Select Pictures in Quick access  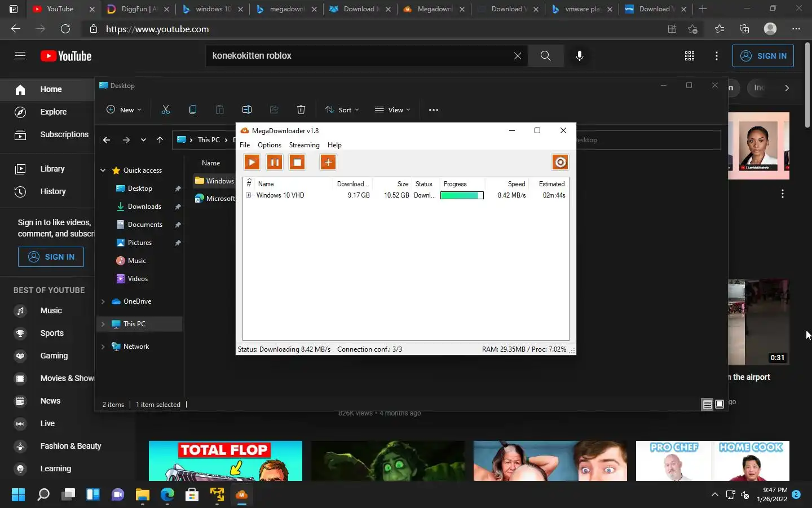pyautogui.click(x=140, y=243)
